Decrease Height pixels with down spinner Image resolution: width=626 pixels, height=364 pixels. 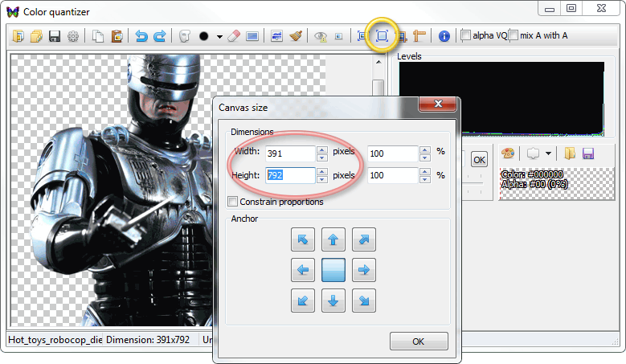point(321,179)
